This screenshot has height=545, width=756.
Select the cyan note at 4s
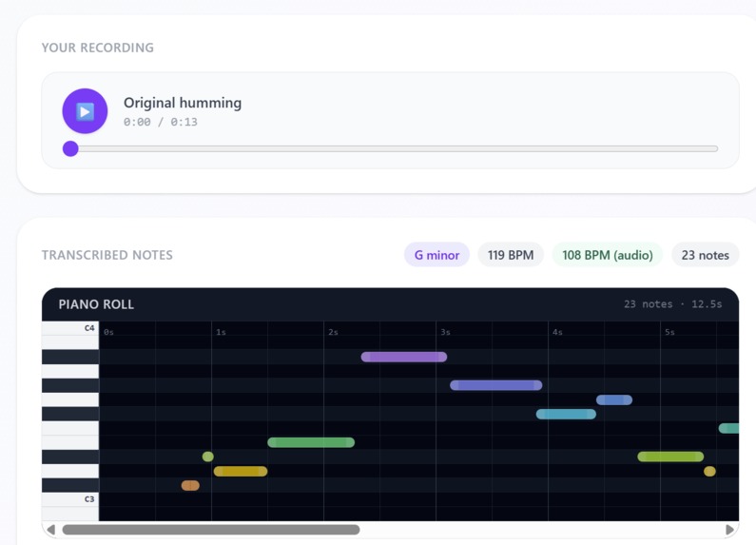[566, 414]
